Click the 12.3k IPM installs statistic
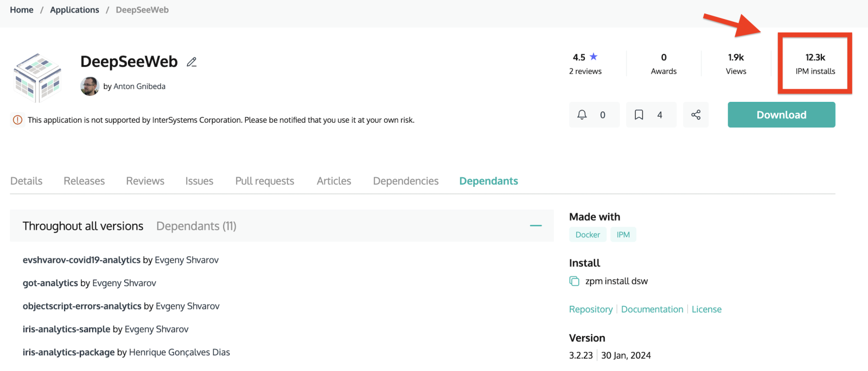Image resolution: width=868 pixels, height=371 pixels. point(815,64)
